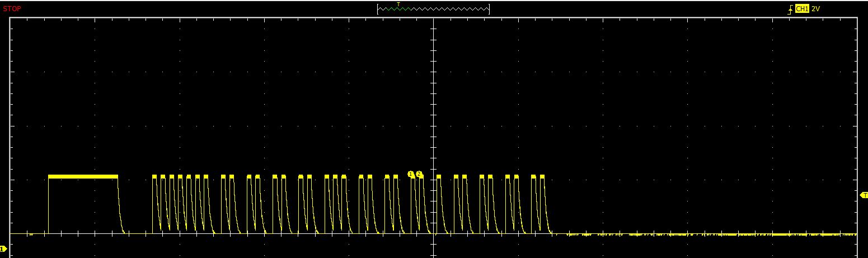Screen dimensions: 868x258
Task: Click the last pulse in the burst
Action: pyautogui.click(x=542, y=177)
